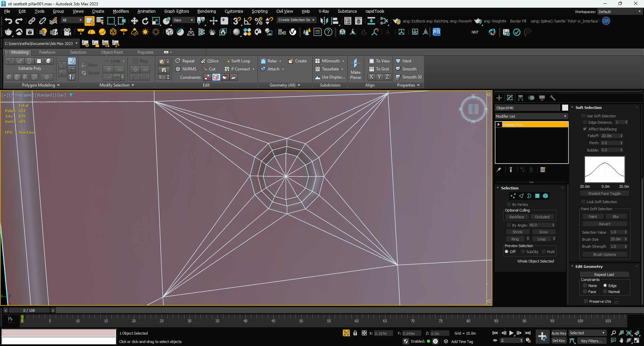This screenshot has height=346, width=644.
Task: Click the Select Object tool icon
Action: click(x=89, y=21)
